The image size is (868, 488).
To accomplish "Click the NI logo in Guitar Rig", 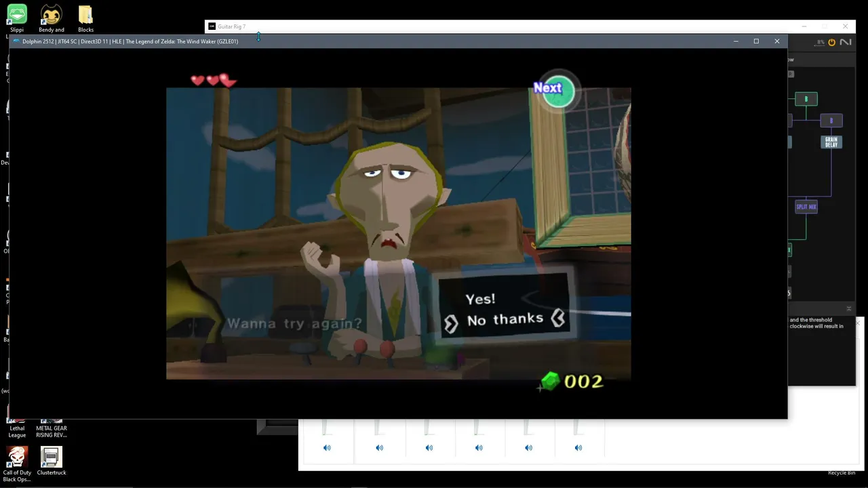I will point(846,42).
